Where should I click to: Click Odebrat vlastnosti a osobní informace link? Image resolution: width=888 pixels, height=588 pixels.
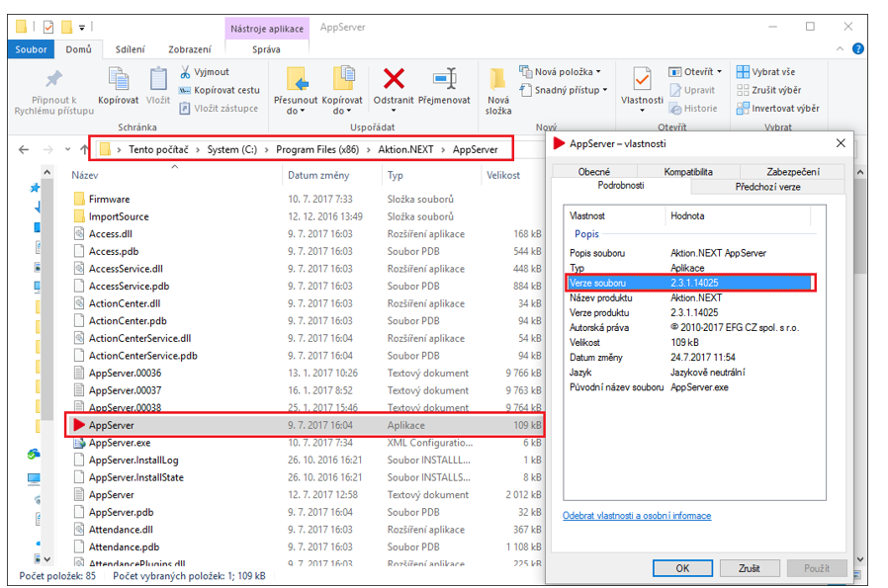(637, 516)
